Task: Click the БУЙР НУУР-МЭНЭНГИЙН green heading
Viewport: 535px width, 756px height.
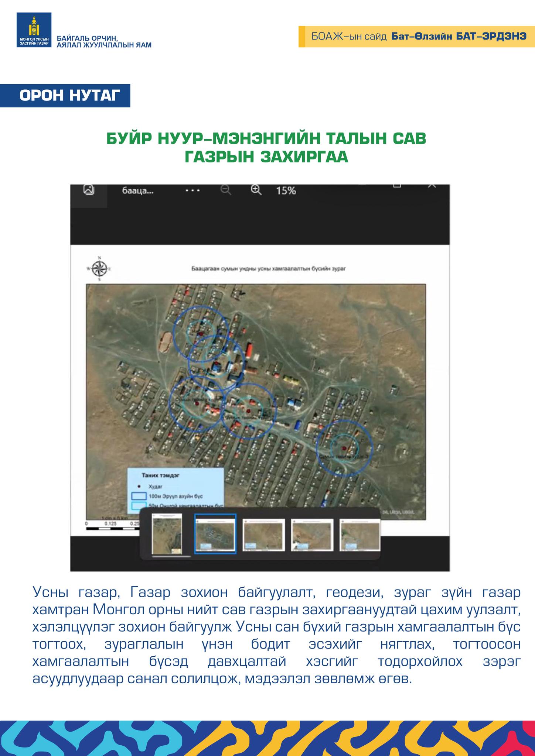Action: coord(266,147)
